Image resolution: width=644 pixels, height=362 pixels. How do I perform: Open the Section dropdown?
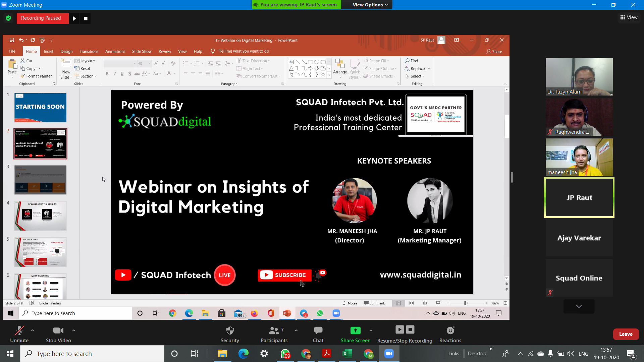pyautogui.click(x=86, y=76)
